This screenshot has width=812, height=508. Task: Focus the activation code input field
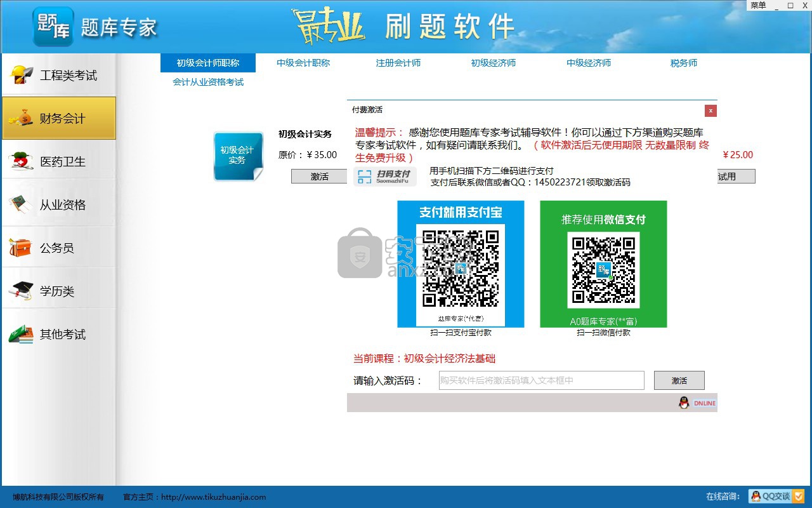[541, 380]
